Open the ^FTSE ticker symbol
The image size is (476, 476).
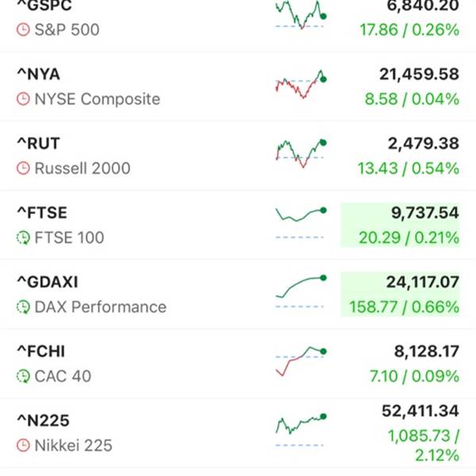point(42,213)
